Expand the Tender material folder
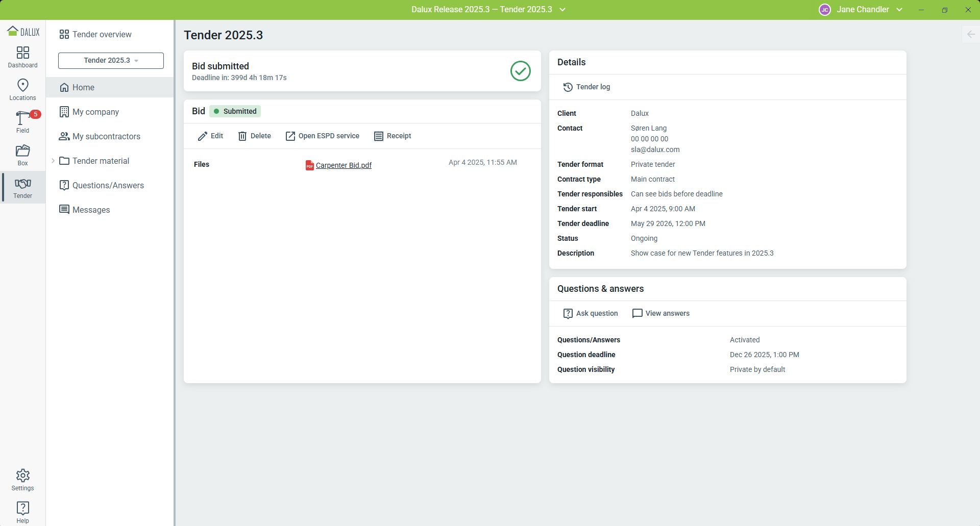Image resolution: width=980 pixels, height=526 pixels. point(53,161)
